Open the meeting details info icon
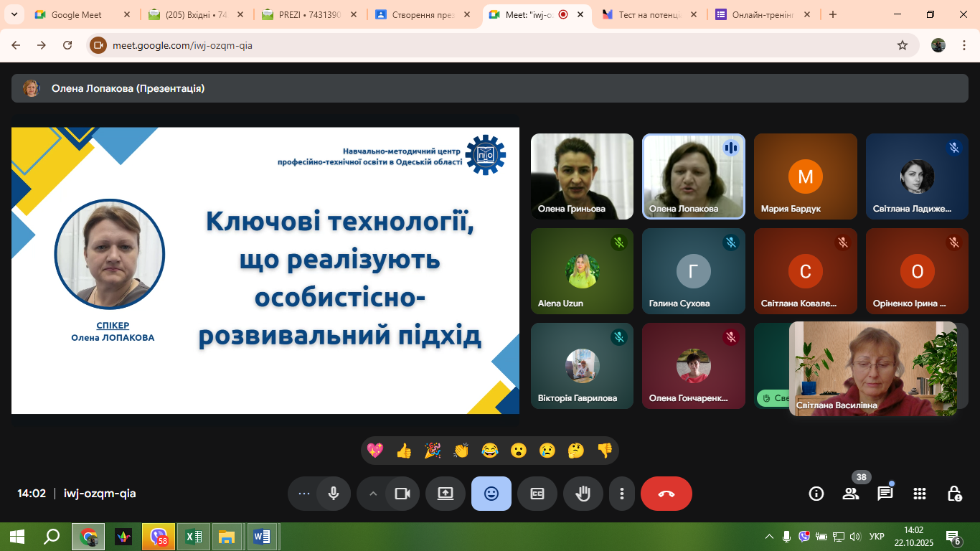 point(816,494)
